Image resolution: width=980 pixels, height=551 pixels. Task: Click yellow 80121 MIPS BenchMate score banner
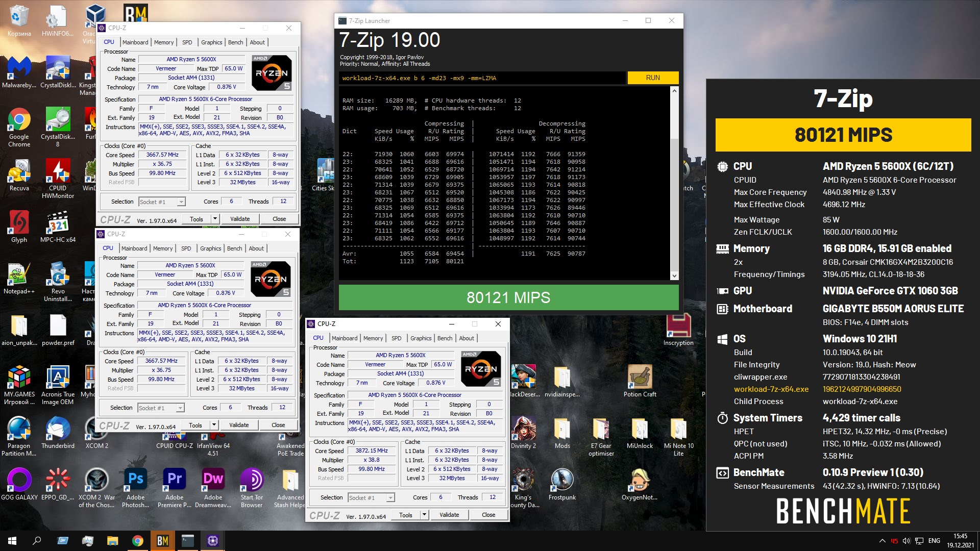click(x=843, y=135)
